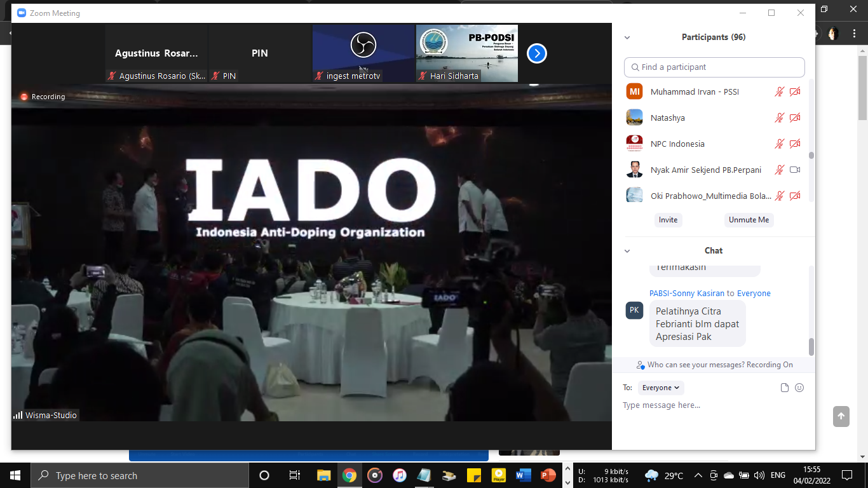Collapse the Participants (96) panel chevron
Image resolution: width=868 pixels, height=488 pixels.
coord(627,37)
